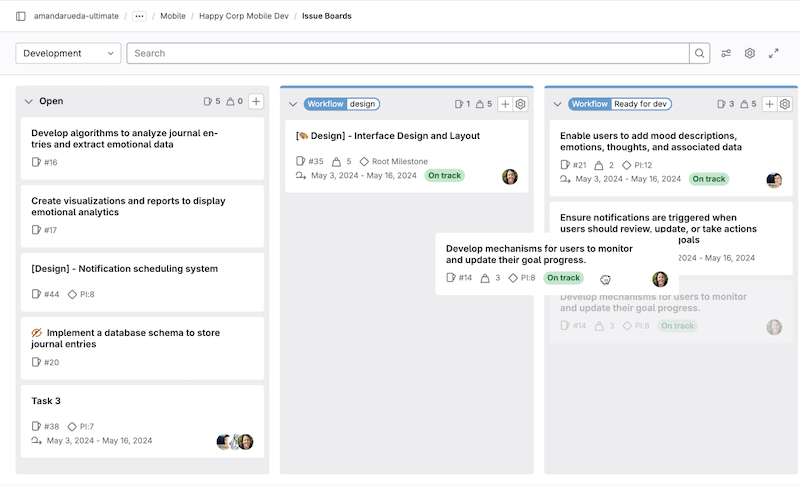The height and width of the screenshot is (486, 800).
Task: Add new issue in Open list
Action: click(256, 101)
